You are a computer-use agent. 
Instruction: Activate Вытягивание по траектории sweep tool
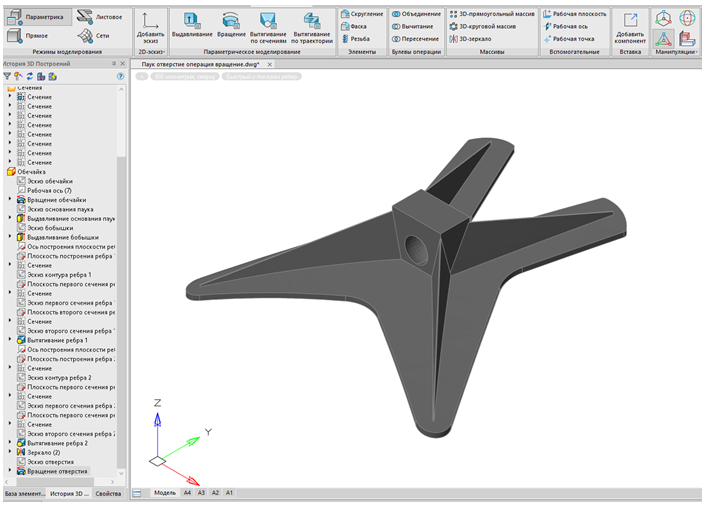(312, 26)
